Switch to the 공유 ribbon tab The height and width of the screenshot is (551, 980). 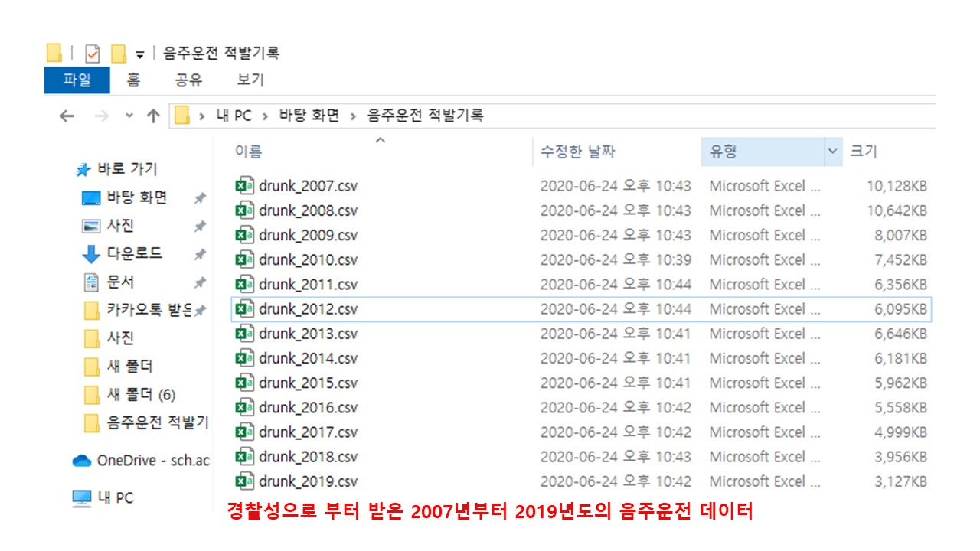coord(188,80)
